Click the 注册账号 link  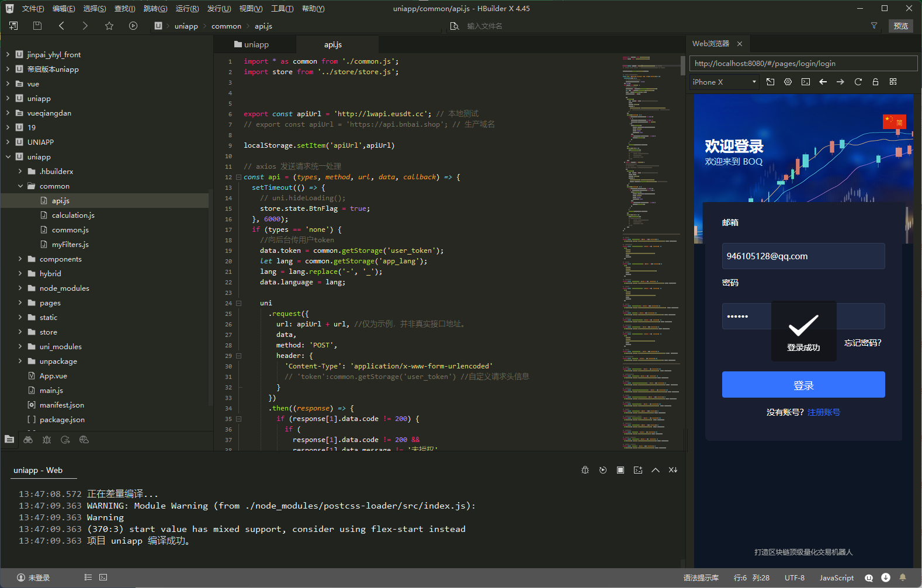[823, 412]
